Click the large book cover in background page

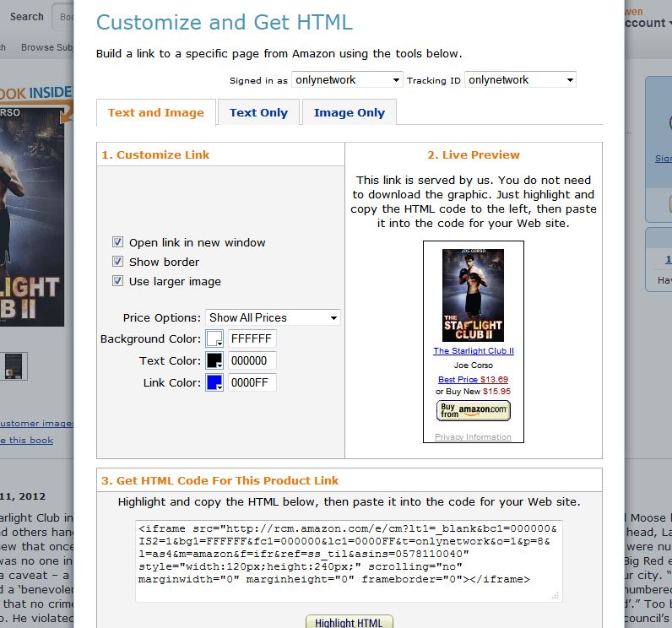pos(32,217)
